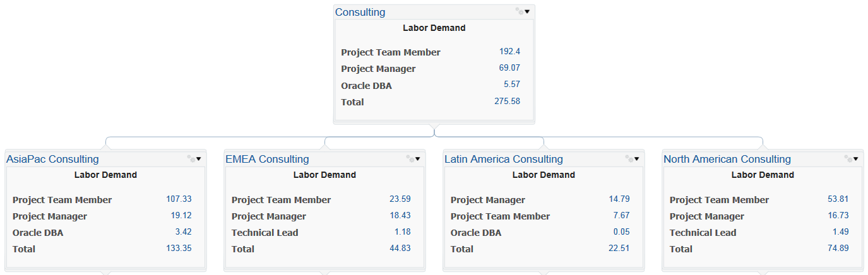Expand children below the AsiaPac Consulting node
Screen dimensions: 868x275
[x=105, y=272]
